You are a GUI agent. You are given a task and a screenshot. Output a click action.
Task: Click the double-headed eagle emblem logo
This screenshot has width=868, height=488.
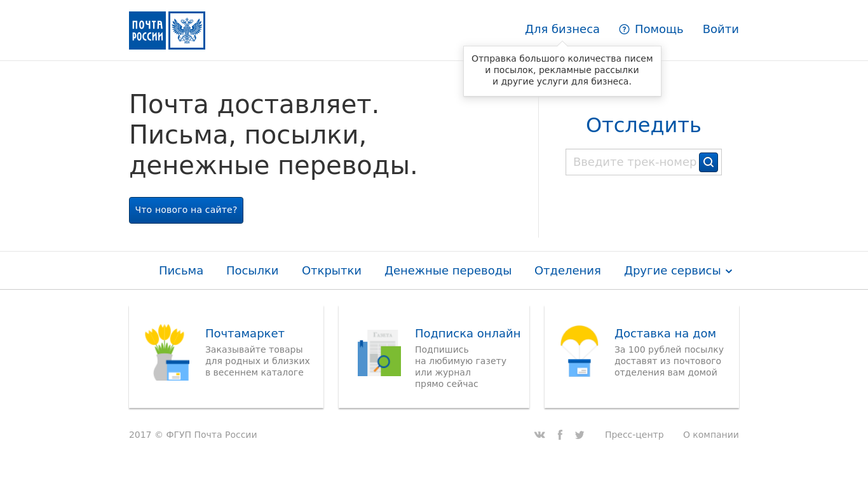[187, 30]
